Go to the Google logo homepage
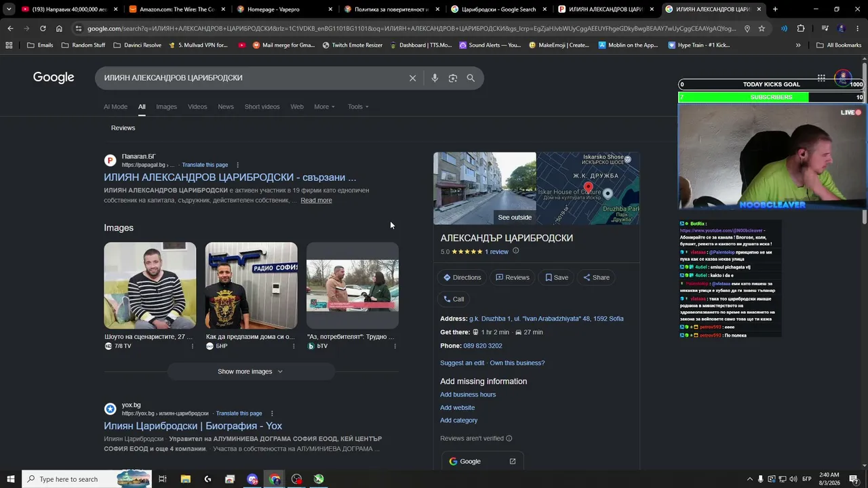 (x=54, y=77)
